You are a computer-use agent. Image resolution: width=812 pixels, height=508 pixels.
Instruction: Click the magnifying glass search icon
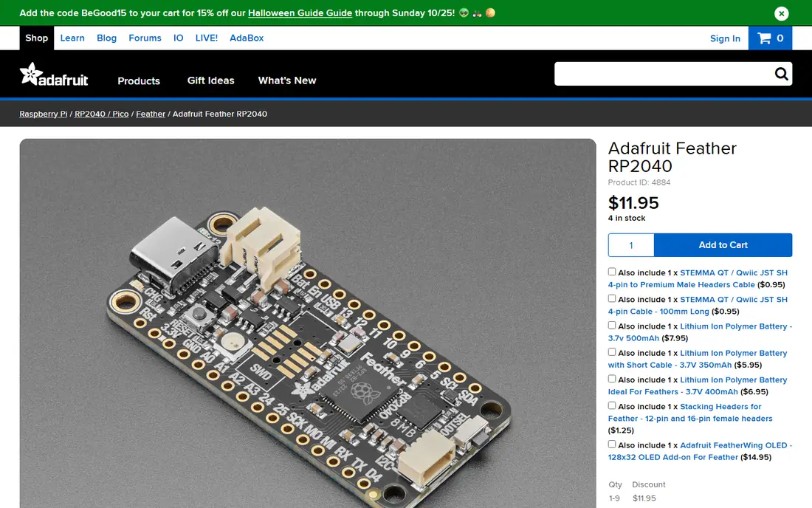pyautogui.click(x=781, y=74)
